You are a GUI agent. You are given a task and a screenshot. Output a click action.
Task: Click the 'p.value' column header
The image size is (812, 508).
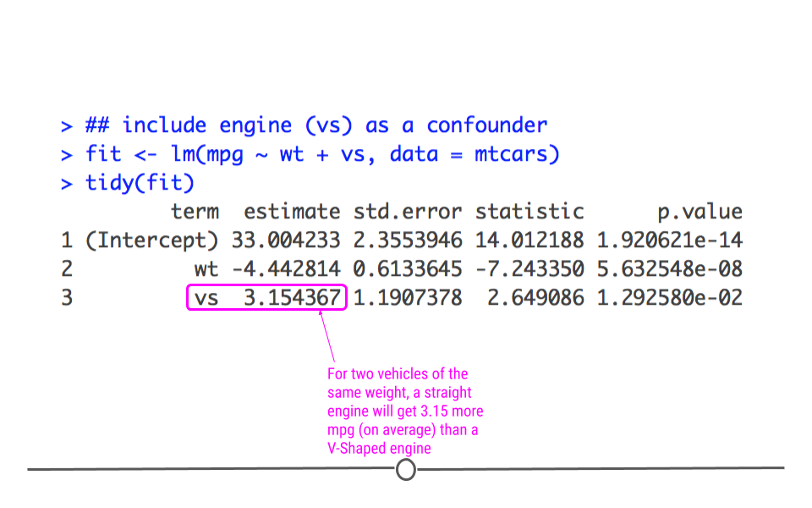coord(700,212)
